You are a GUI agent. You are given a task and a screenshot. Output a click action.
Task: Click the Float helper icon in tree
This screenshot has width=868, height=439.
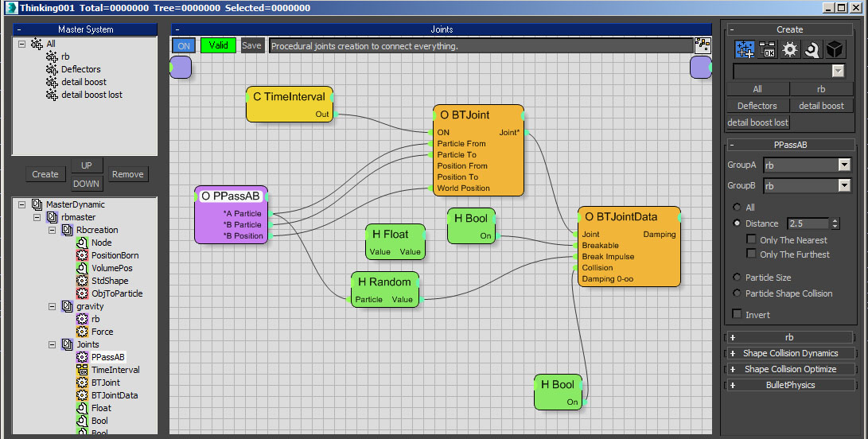click(82, 408)
